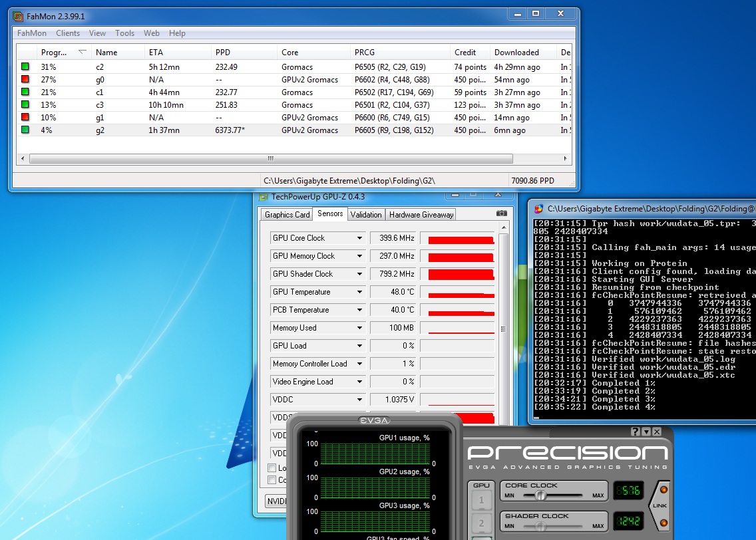
Task: Click P6505 (R2, C29, G19) PRCG cell
Action: (x=390, y=67)
